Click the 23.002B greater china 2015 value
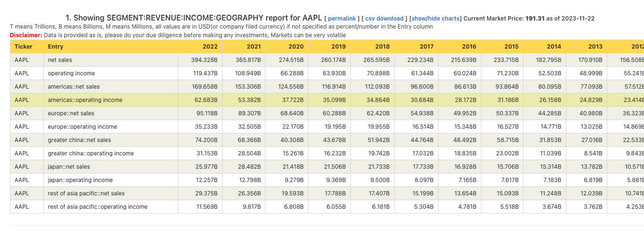 508,153
